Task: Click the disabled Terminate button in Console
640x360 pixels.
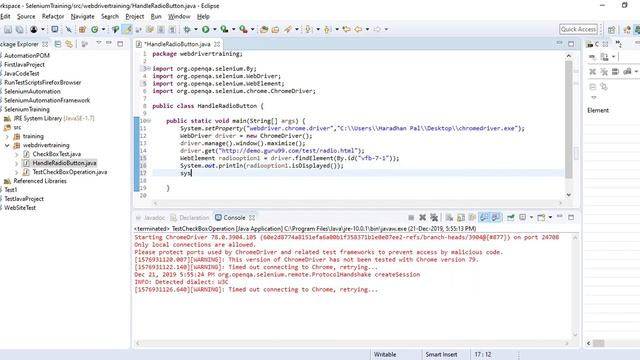Action: 411,218
